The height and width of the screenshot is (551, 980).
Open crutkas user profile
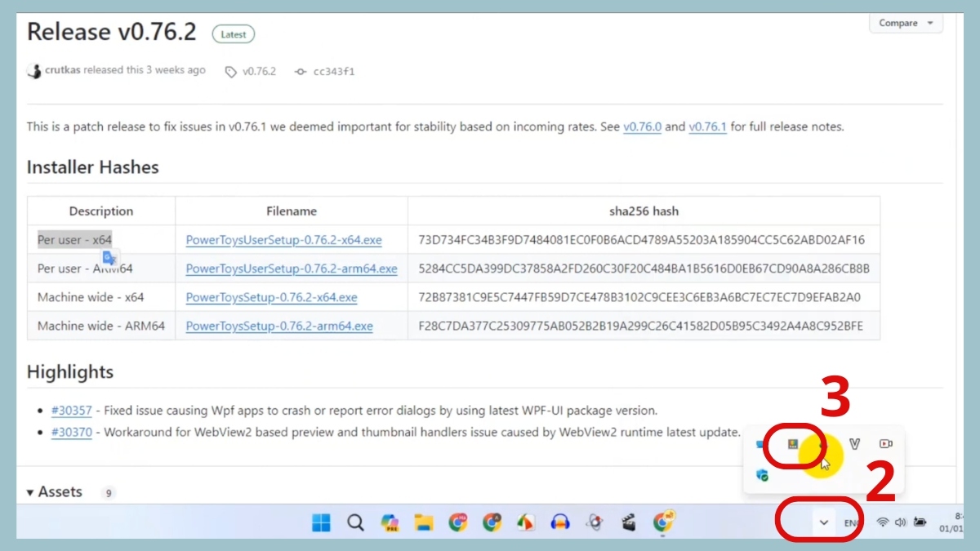click(x=62, y=70)
